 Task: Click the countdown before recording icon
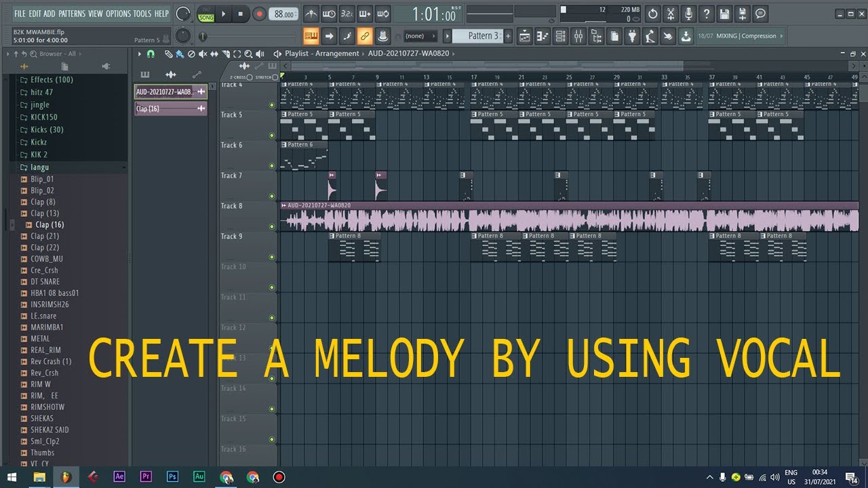(347, 14)
